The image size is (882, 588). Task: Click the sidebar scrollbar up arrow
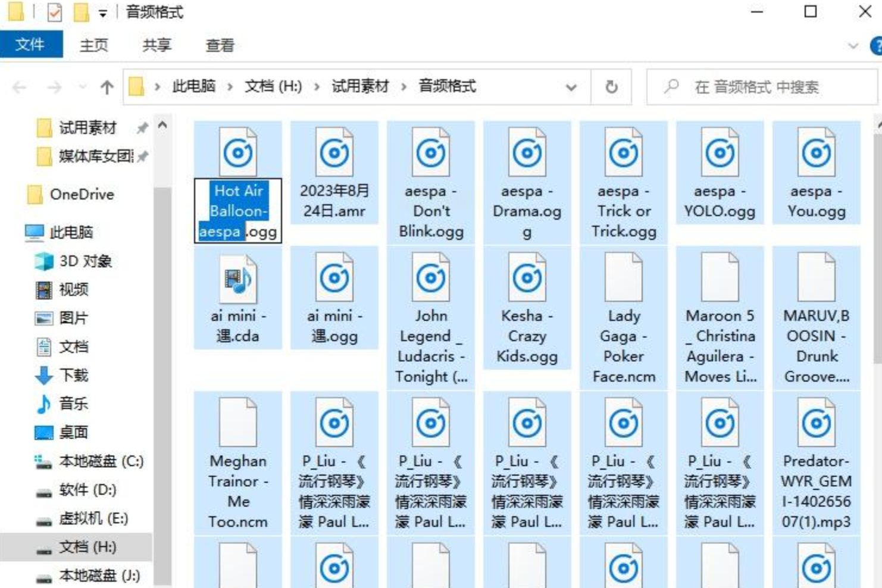click(x=162, y=125)
